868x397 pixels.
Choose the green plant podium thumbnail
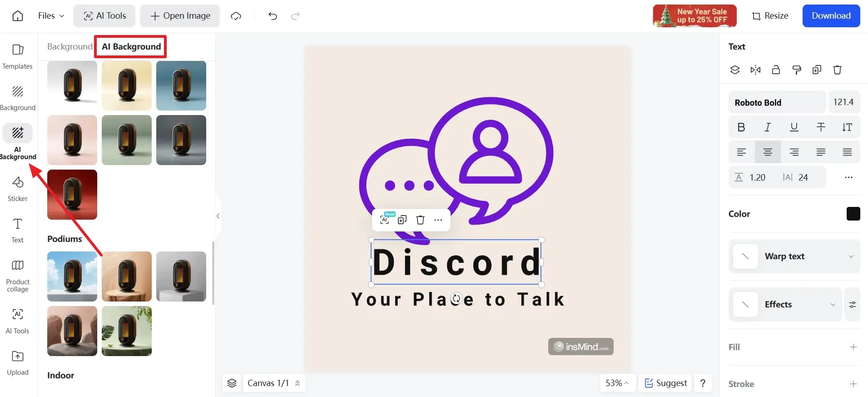click(127, 331)
